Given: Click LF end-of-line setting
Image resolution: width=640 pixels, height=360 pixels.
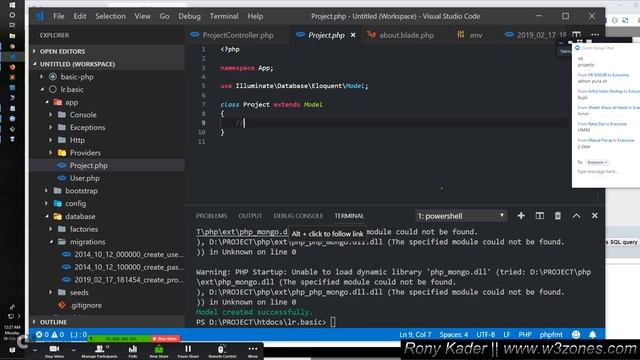Looking at the screenshot, I should pos(507,335).
